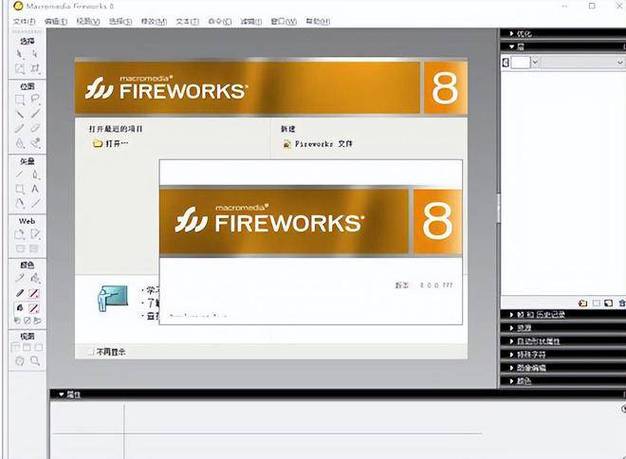Image resolution: width=626 pixels, height=459 pixels.
Task: Pick the Eyedropper tool
Action: coord(20,277)
